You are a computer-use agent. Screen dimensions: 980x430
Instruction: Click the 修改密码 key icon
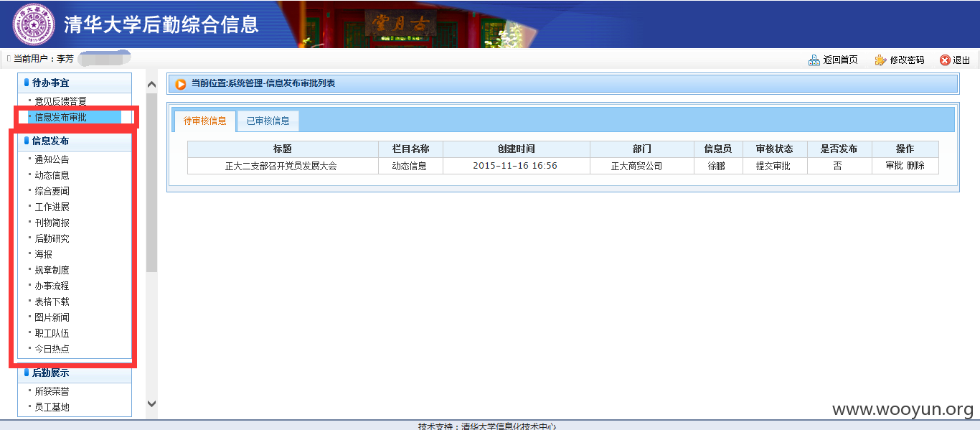pyautogui.click(x=880, y=60)
